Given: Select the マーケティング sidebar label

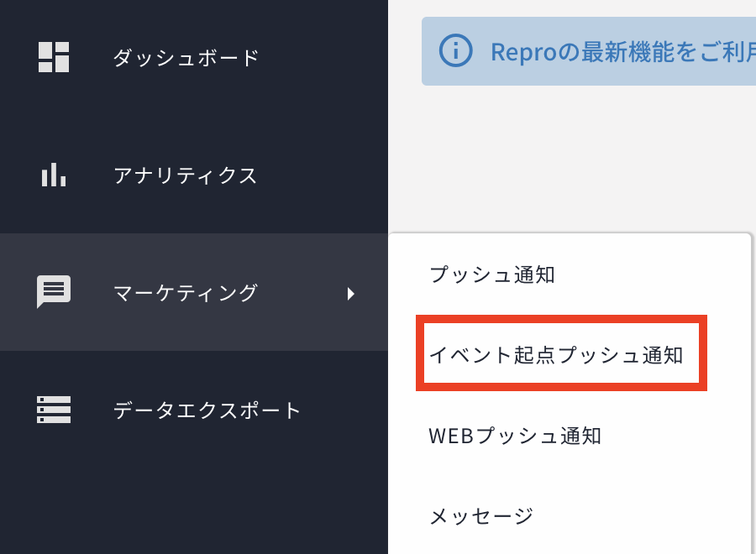Looking at the screenshot, I should tap(185, 293).
